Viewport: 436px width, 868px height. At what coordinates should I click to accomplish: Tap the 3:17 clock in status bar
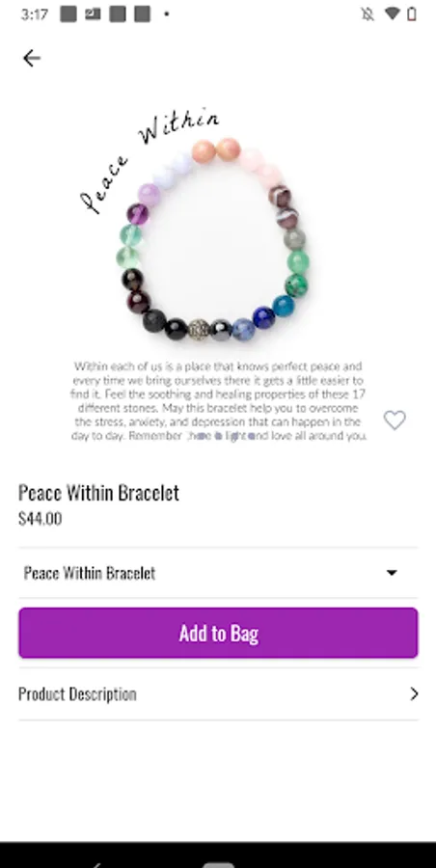[35, 14]
